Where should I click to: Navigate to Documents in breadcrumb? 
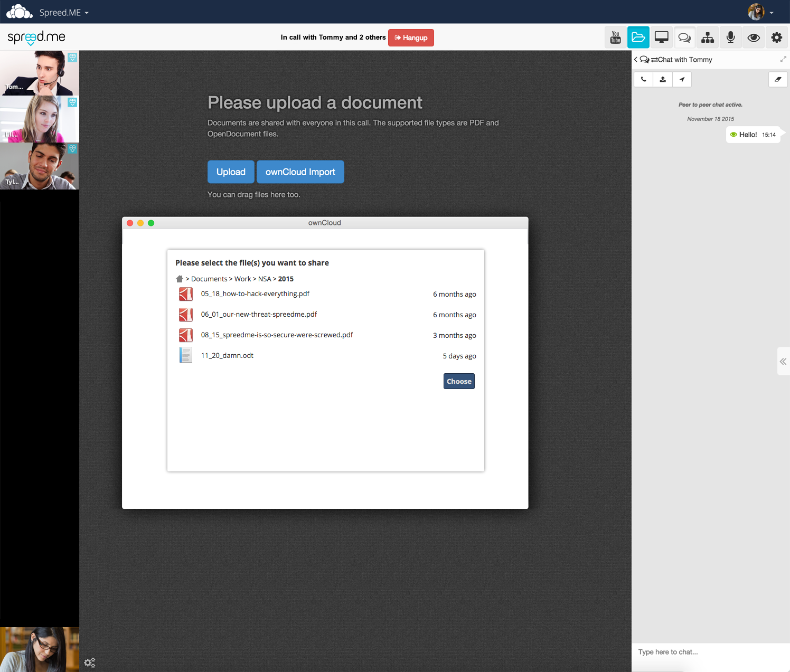click(x=209, y=279)
